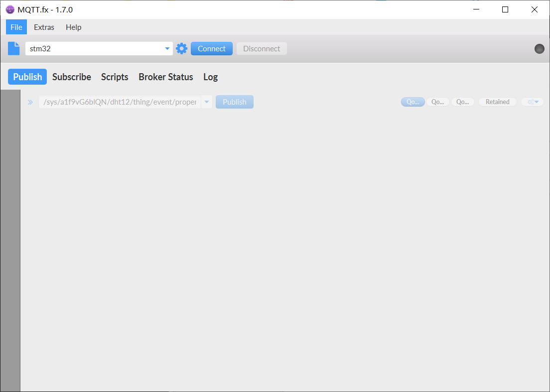The width and height of the screenshot is (550, 392).
Task: Toggle the Retained option
Action: coord(497,102)
